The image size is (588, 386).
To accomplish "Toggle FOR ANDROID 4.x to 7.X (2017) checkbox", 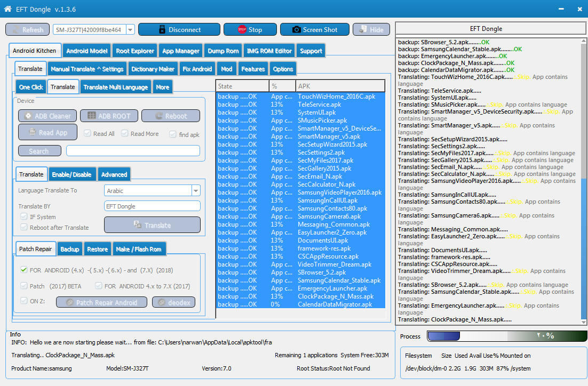I will (99, 286).
